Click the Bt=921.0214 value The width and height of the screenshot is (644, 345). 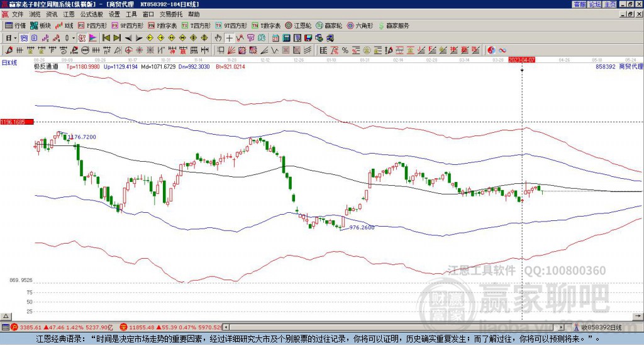pos(230,66)
